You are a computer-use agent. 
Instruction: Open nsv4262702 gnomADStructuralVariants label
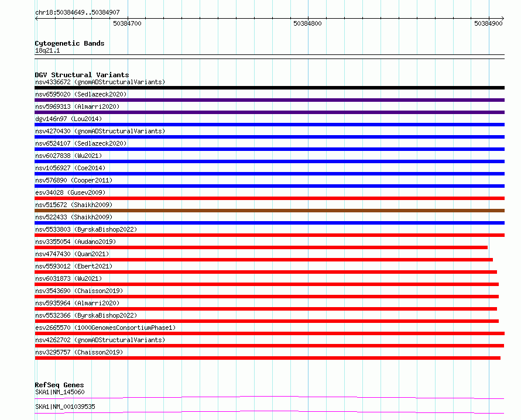point(100,340)
